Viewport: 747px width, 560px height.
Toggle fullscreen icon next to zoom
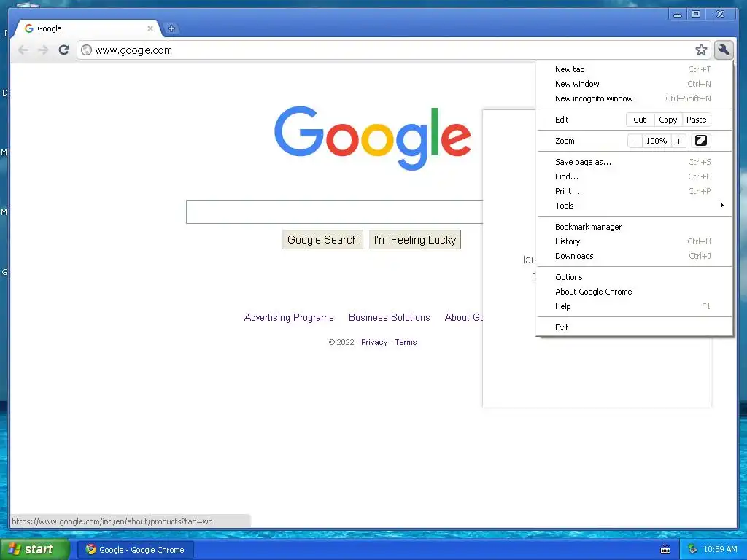(x=701, y=141)
